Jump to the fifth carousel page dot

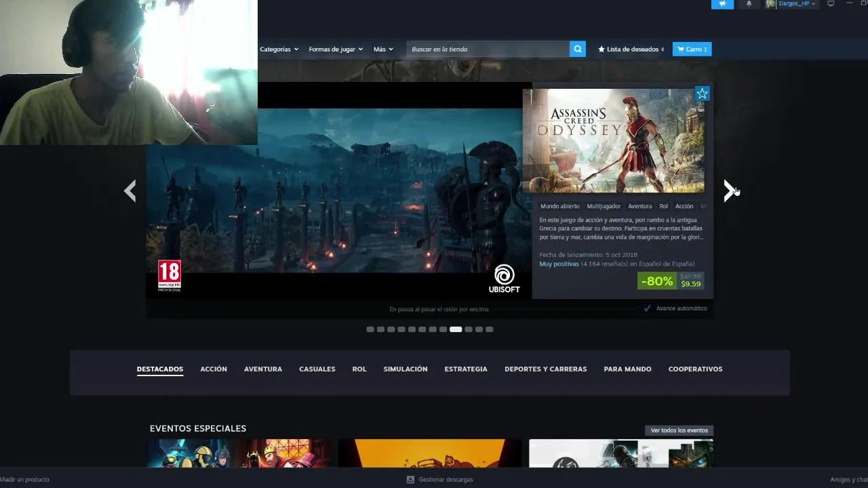pos(412,329)
